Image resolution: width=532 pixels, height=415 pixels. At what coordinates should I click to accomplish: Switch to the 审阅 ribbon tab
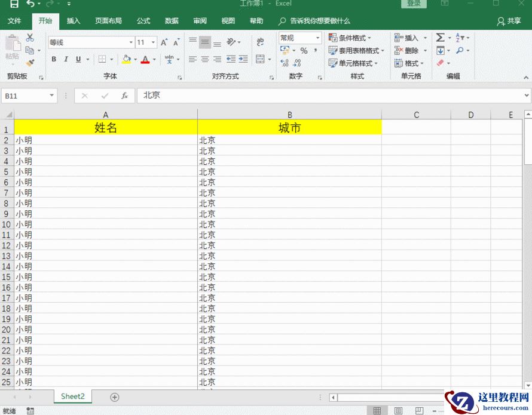(x=200, y=21)
